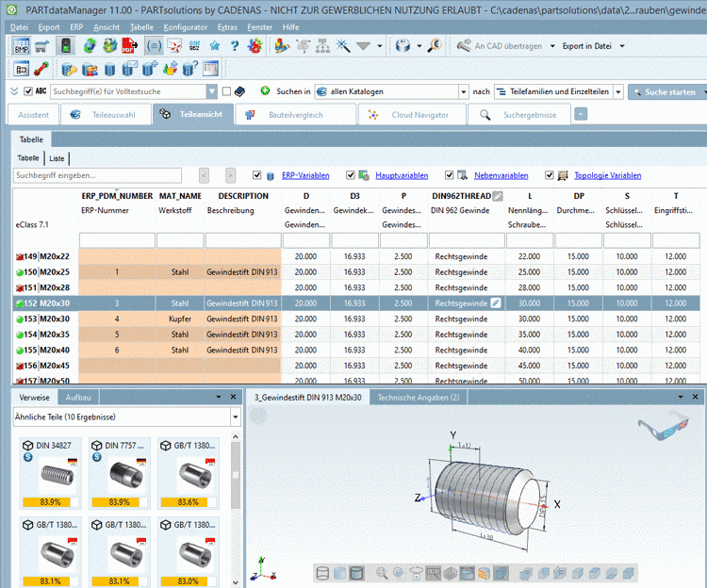The height and width of the screenshot is (588, 707).
Task: Click the hierarchy tree structure icon
Action: (x=322, y=45)
